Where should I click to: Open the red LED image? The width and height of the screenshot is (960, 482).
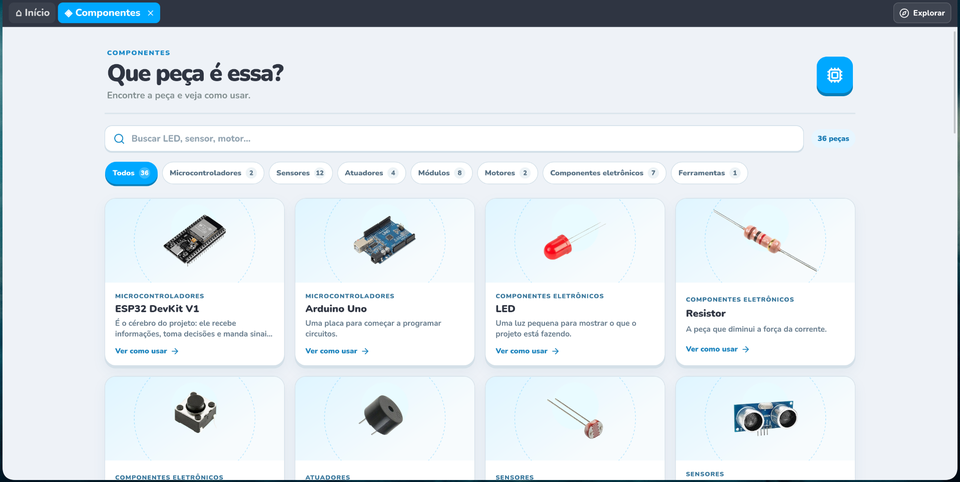[574, 241]
